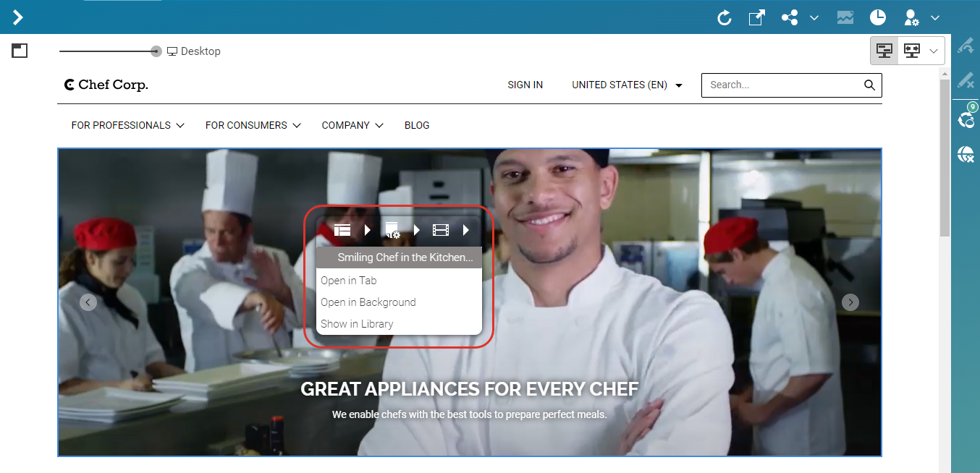Click the reload preview icon

coord(724,18)
